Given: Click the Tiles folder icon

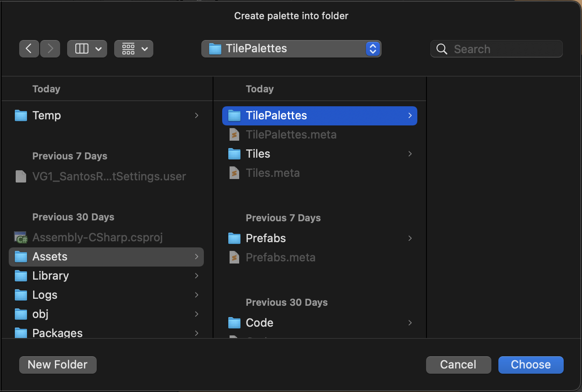Looking at the screenshot, I should 234,154.
